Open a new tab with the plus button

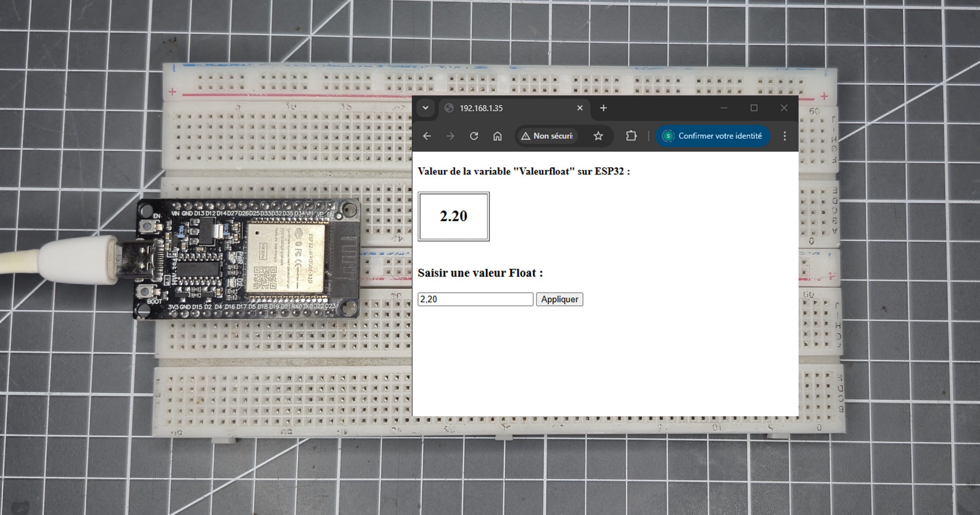(x=603, y=108)
